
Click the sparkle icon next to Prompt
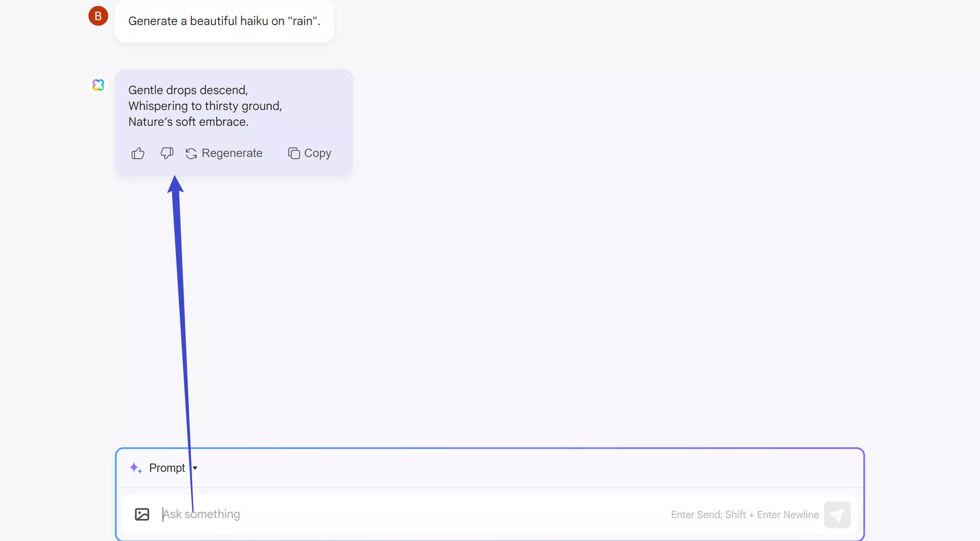tap(135, 468)
